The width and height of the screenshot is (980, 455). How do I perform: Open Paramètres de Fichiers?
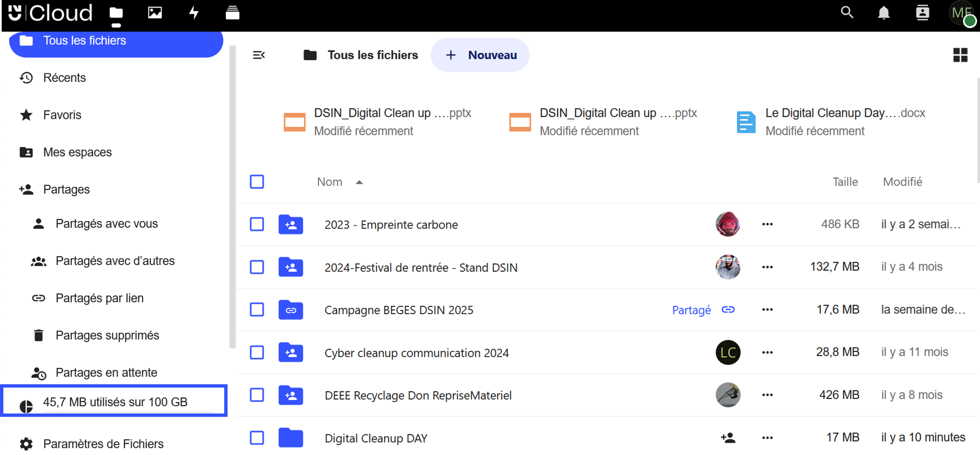[103, 443]
